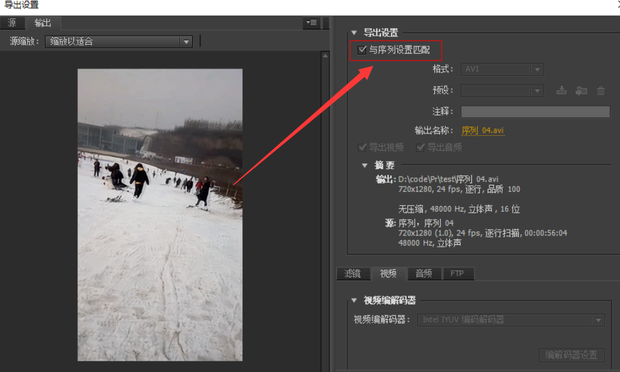Click the delete preset trash icon
This screenshot has height=372, width=620.
601,91
